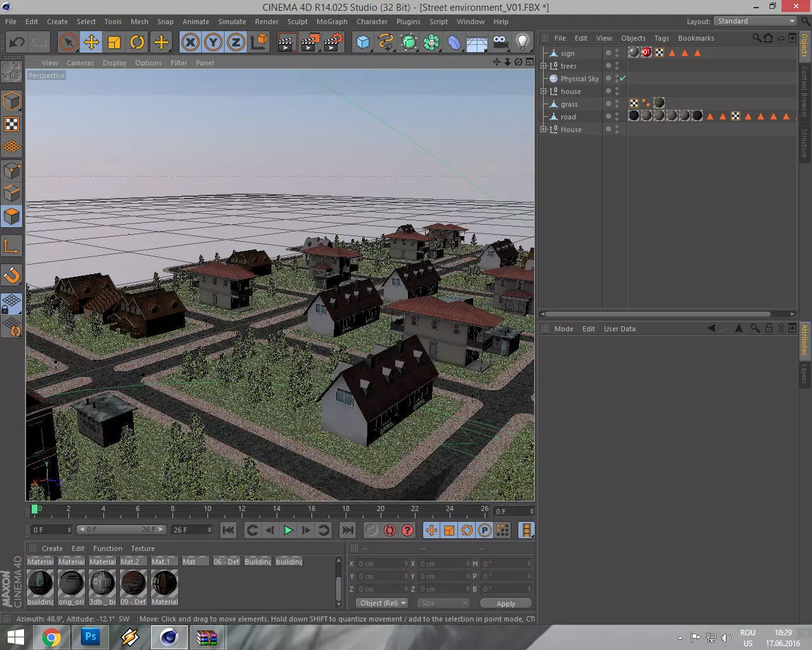Open Content Browser side tab

804,91
